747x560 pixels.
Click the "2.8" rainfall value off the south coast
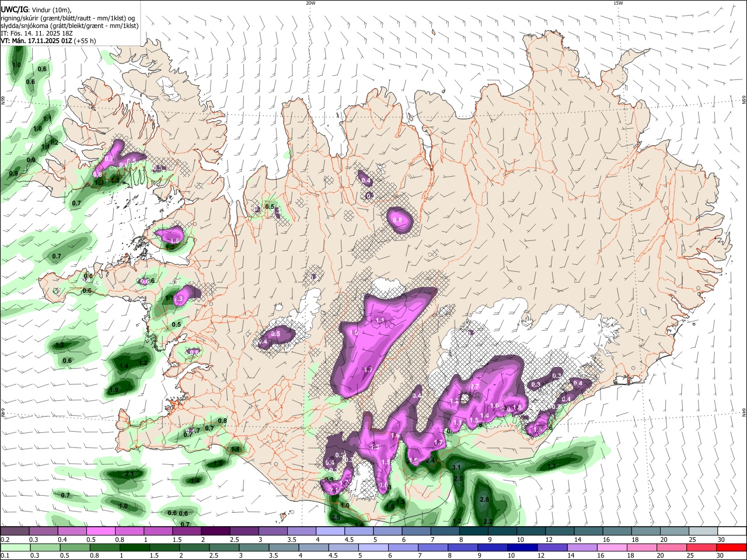(484, 500)
